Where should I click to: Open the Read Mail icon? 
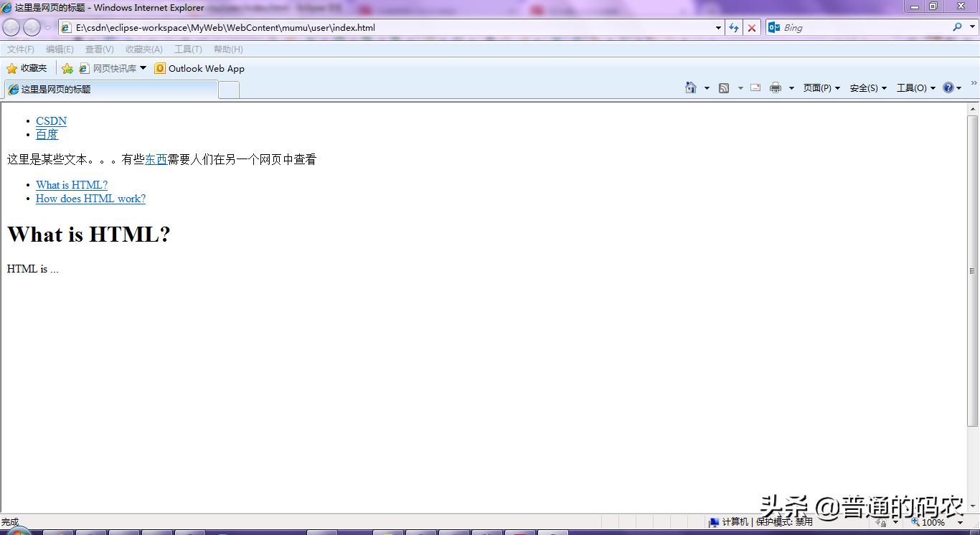[x=755, y=87]
